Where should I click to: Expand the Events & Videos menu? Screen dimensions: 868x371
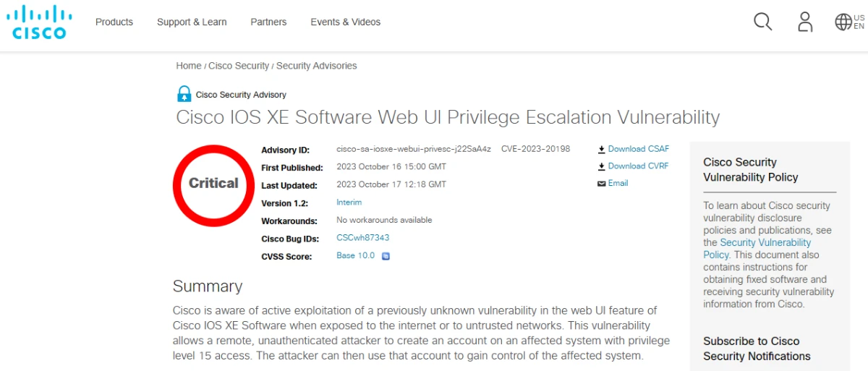click(x=345, y=22)
